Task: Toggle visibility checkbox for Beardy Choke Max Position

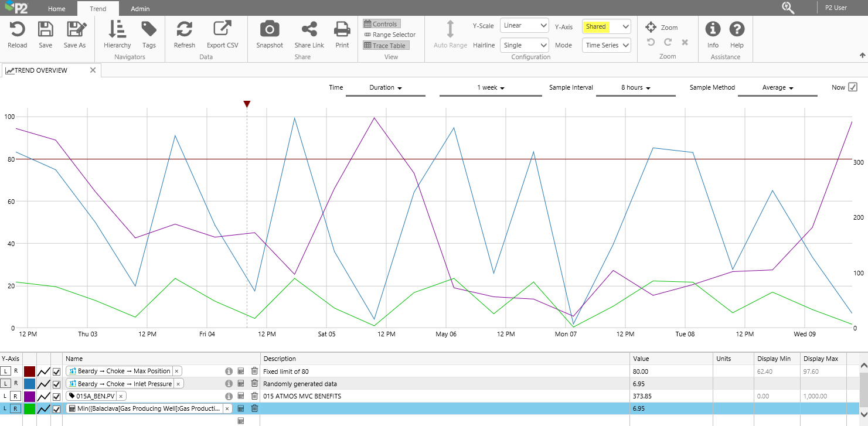Action: tap(57, 372)
